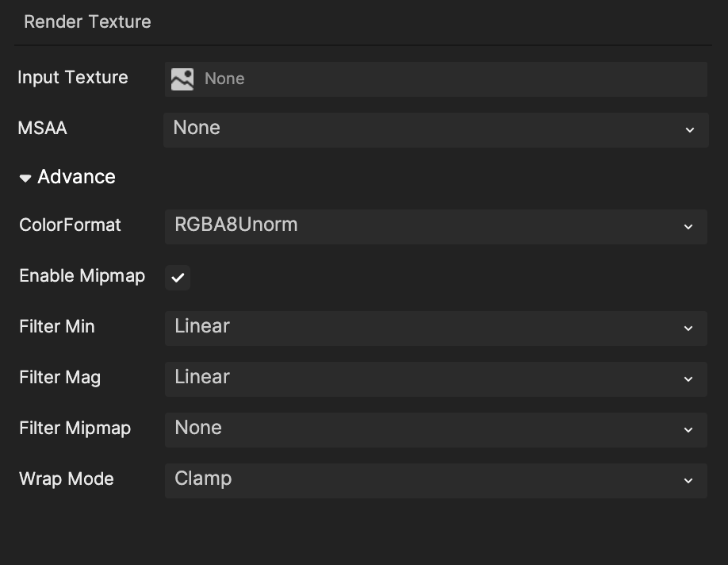The image size is (728, 565).
Task: Click the Input Texture label
Action: (73, 78)
